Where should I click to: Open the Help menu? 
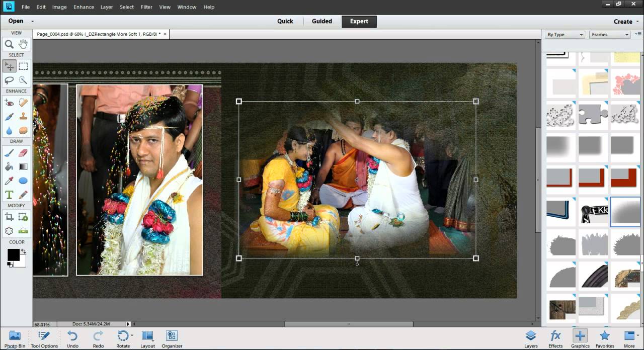tap(209, 7)
